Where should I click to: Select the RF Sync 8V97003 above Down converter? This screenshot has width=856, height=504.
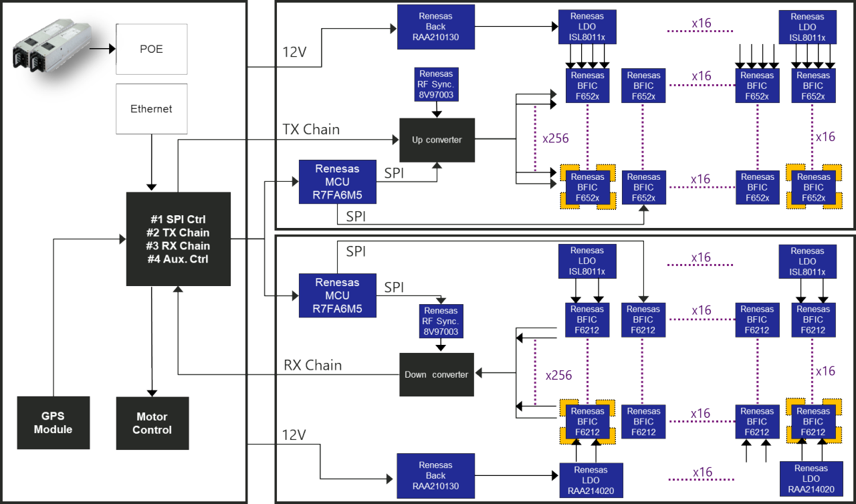tap(441, 321)
